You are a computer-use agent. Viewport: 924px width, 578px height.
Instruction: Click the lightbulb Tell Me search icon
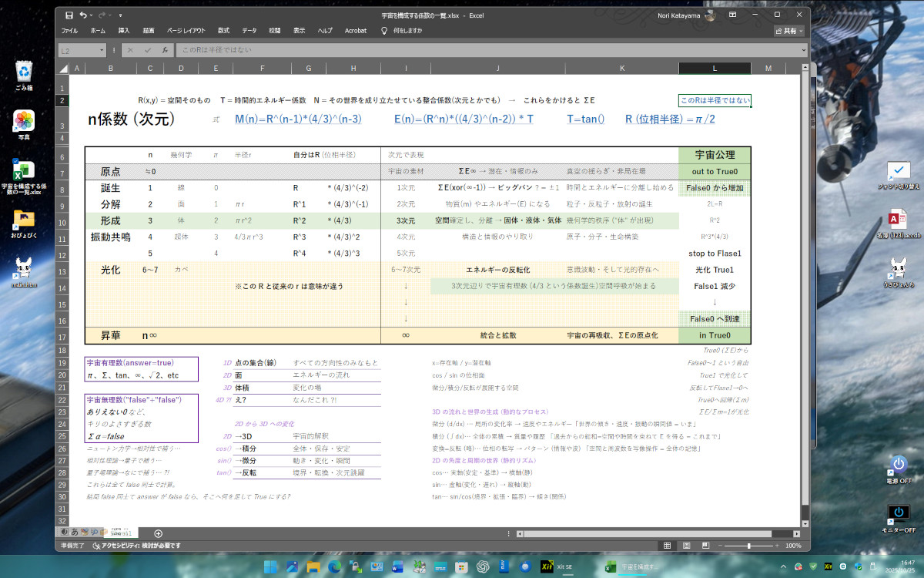click(x=384, y=31)
